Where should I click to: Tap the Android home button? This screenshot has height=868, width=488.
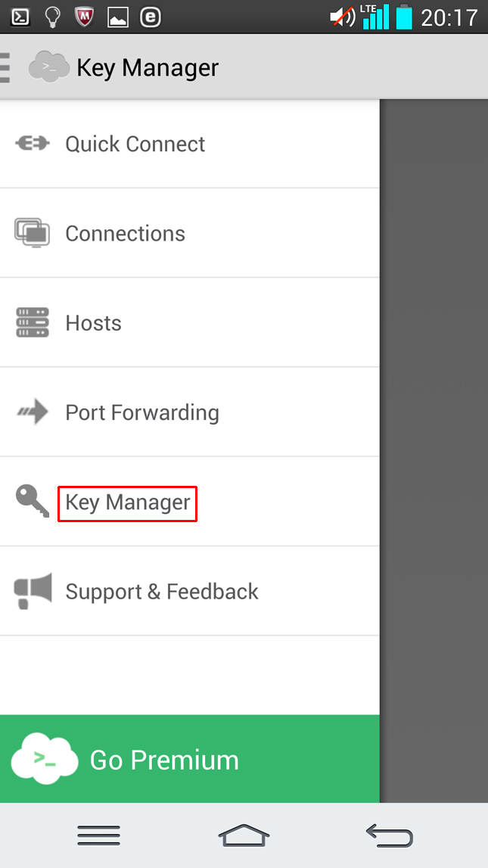244,835
